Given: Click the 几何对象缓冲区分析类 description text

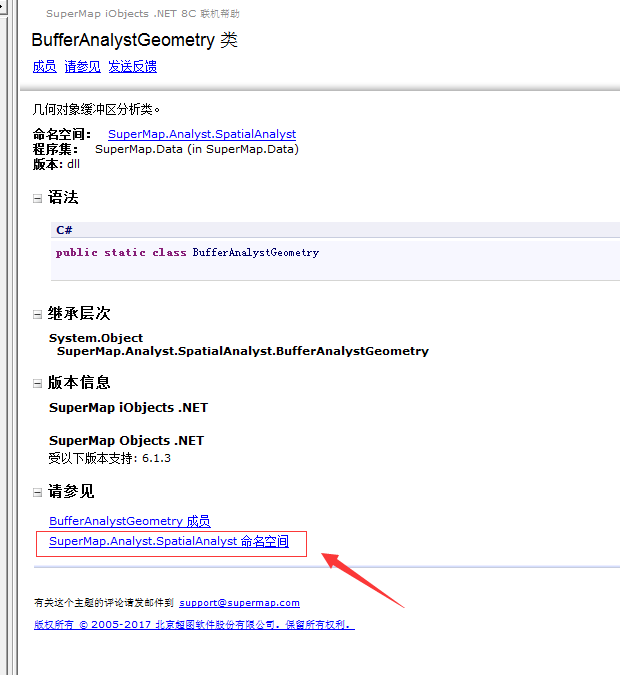Looking at the screenshot, I should pos(96,110).
